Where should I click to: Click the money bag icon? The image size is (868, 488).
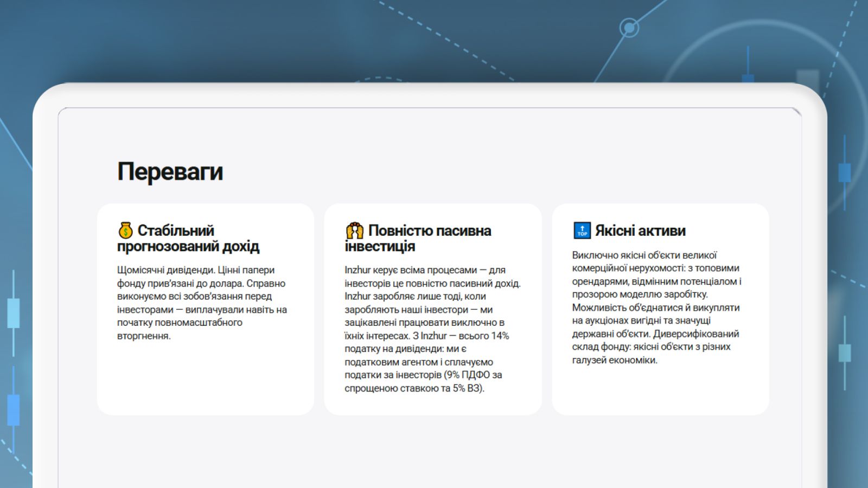[125, 230]
